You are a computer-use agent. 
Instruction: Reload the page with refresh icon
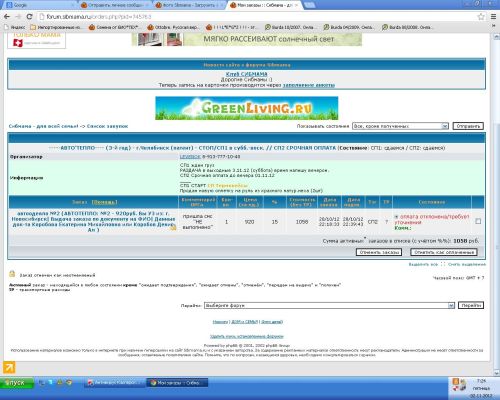pyautogui.click(x=29, y=16)
